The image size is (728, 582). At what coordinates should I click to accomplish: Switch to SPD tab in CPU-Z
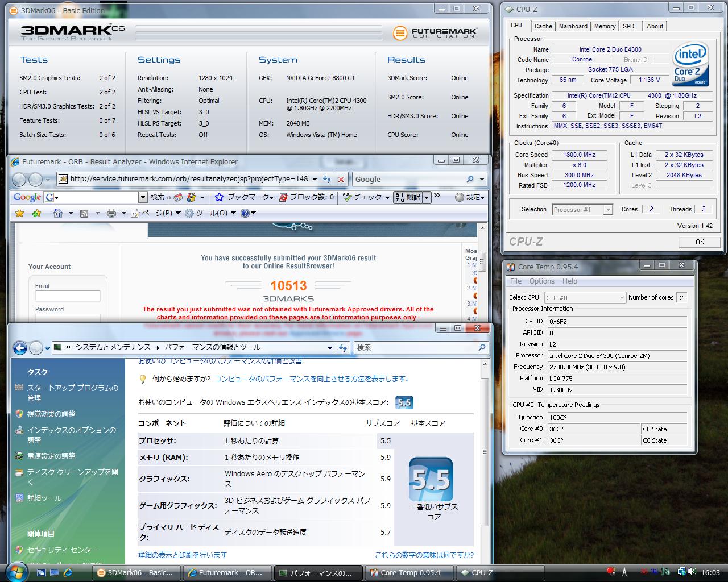pyautogui.click(x=628, y=26)
